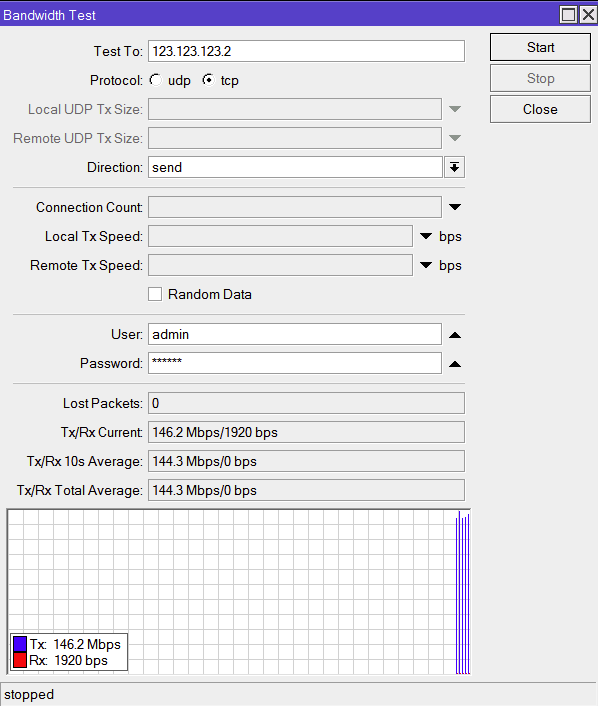Click the Tx spikes on the graph

[x=463, y=593]
